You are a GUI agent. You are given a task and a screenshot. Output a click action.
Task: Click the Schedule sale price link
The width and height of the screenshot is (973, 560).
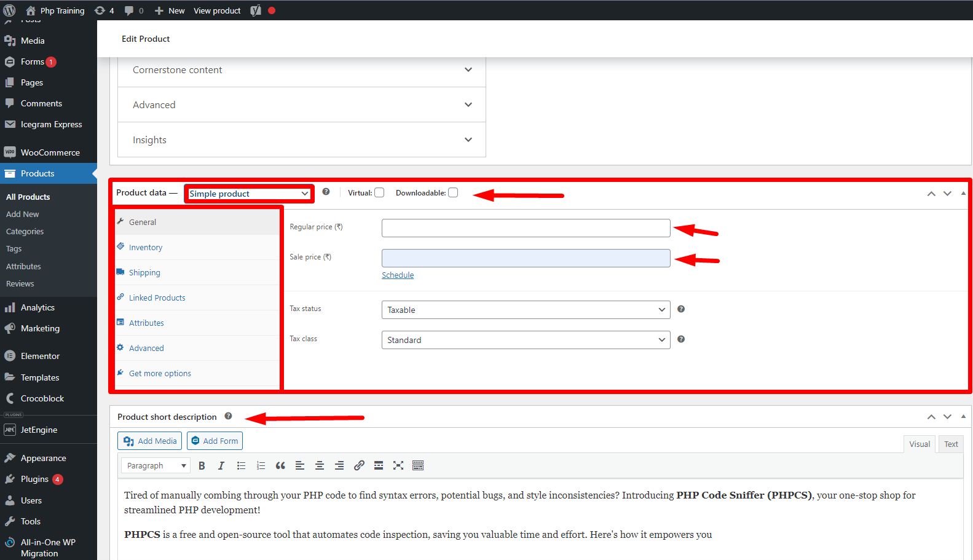[x=398, y=275]
